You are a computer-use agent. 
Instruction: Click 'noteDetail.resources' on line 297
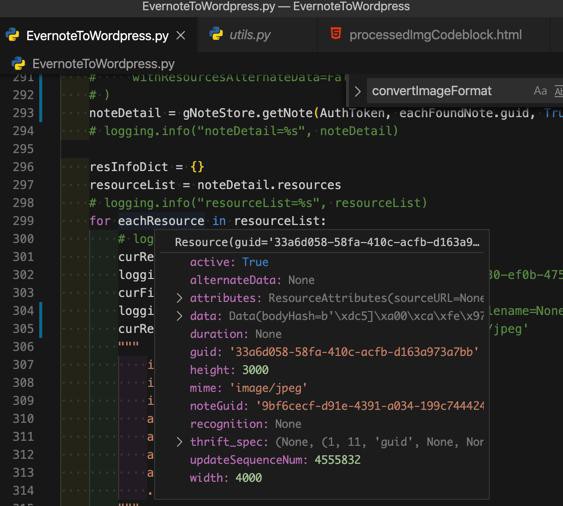pos(269,185)
